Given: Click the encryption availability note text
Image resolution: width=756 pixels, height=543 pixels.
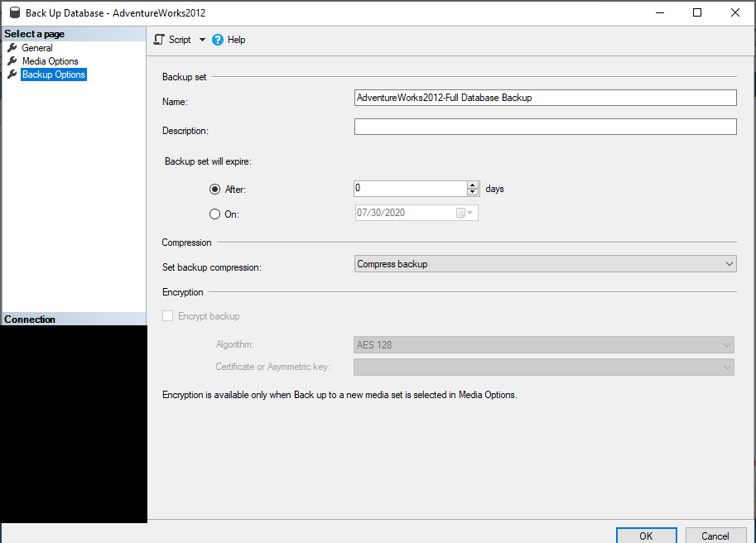Looking at the screenshot, I should point(339,395).
